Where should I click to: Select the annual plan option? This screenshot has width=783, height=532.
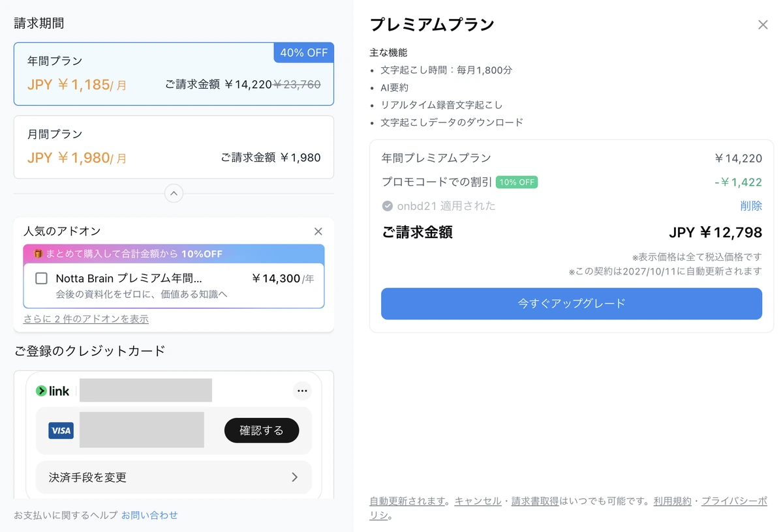174,74
